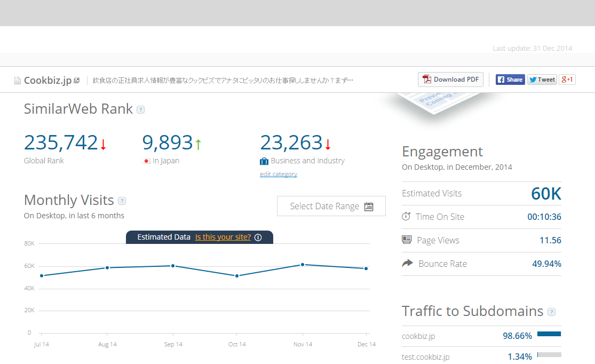Click Japan flag icon by country rank
The image size is (595, 364).
click(146, 161)
